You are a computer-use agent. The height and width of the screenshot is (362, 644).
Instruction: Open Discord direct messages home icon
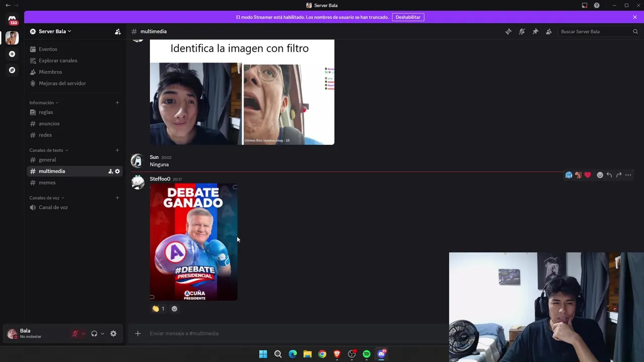pos(12,19)
